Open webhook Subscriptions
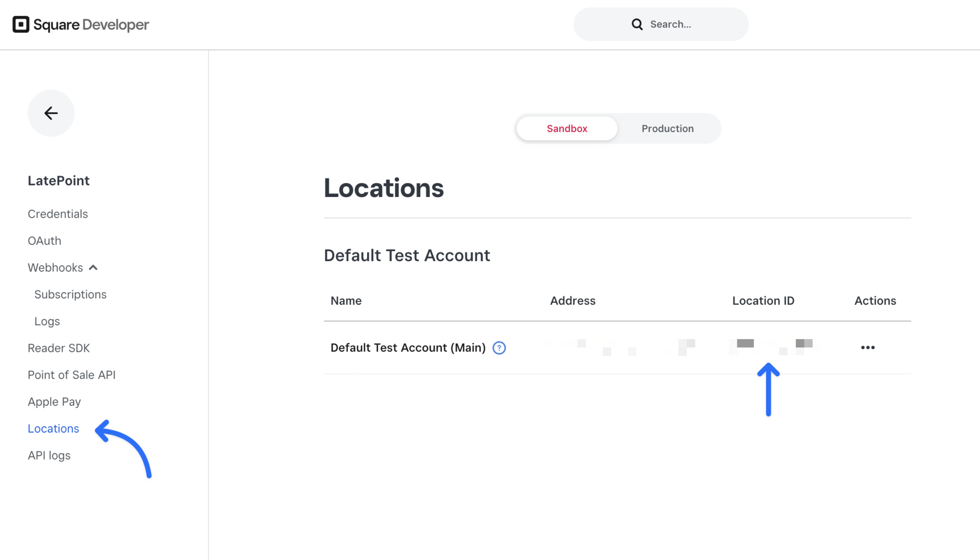This screenshot has width=980, height=560. 70,295
